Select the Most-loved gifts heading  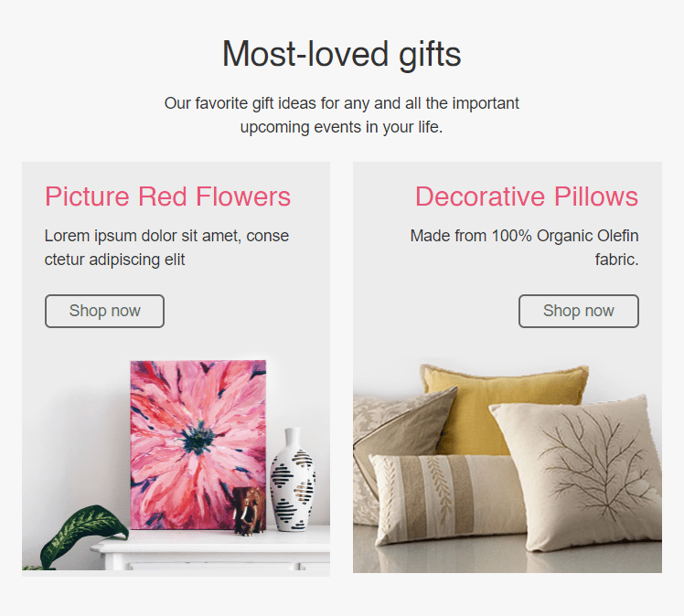(342, 54)
